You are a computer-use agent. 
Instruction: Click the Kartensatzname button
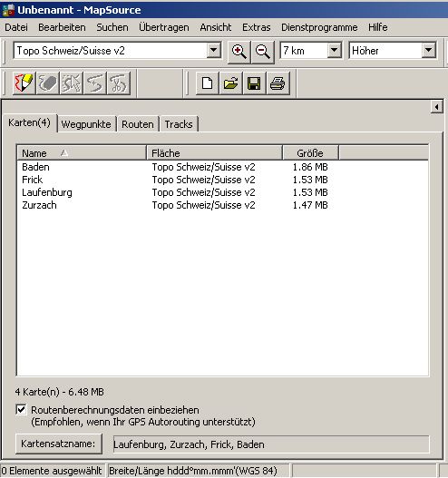click(59, 444)
